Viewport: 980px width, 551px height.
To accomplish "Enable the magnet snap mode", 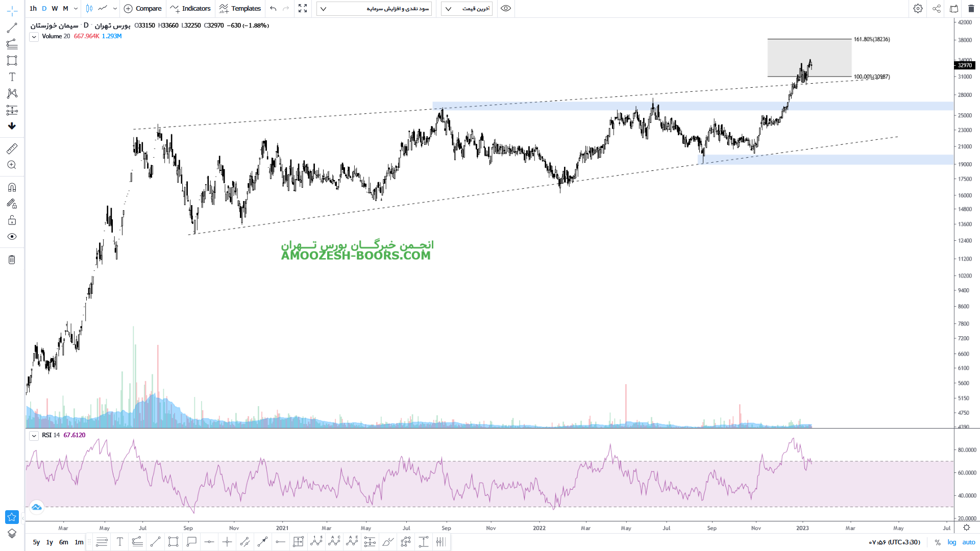I will tap(12, 187).
